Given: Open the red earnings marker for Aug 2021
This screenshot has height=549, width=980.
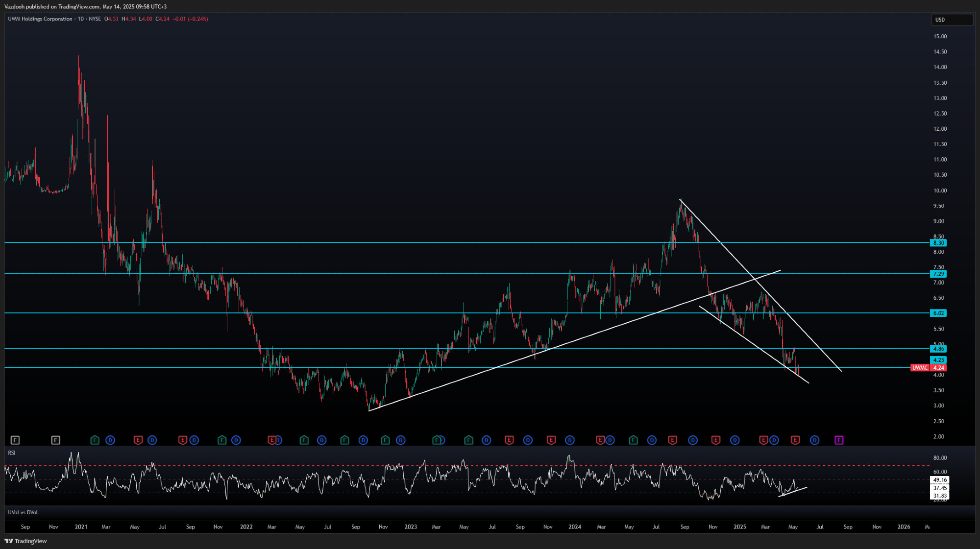Looking at the screenshot, I should point(183,440).
